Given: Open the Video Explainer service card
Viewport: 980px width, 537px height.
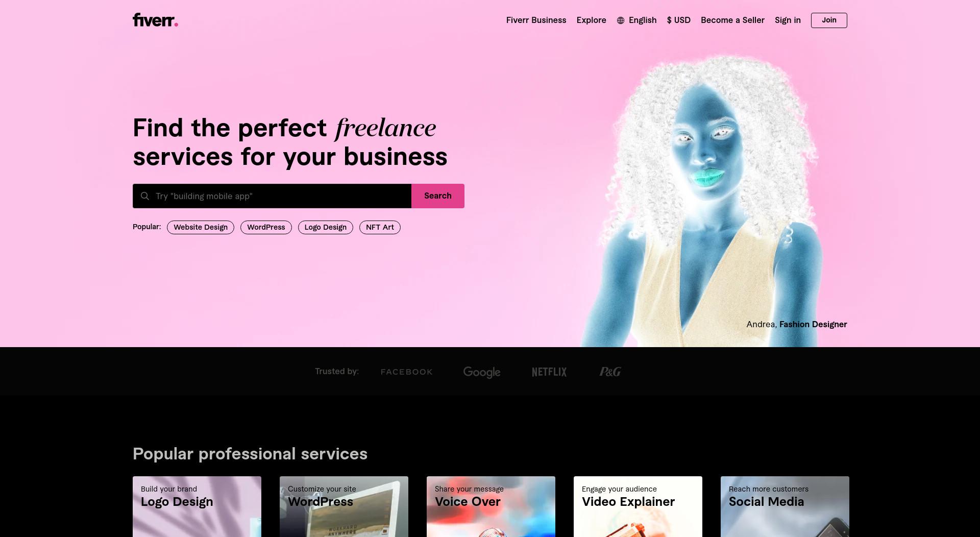Looking at the screenshot, I should pyautogui.click(x=638, y=506).
